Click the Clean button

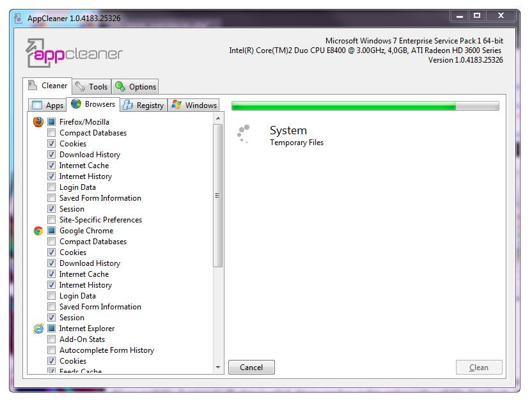click(479, 368)
